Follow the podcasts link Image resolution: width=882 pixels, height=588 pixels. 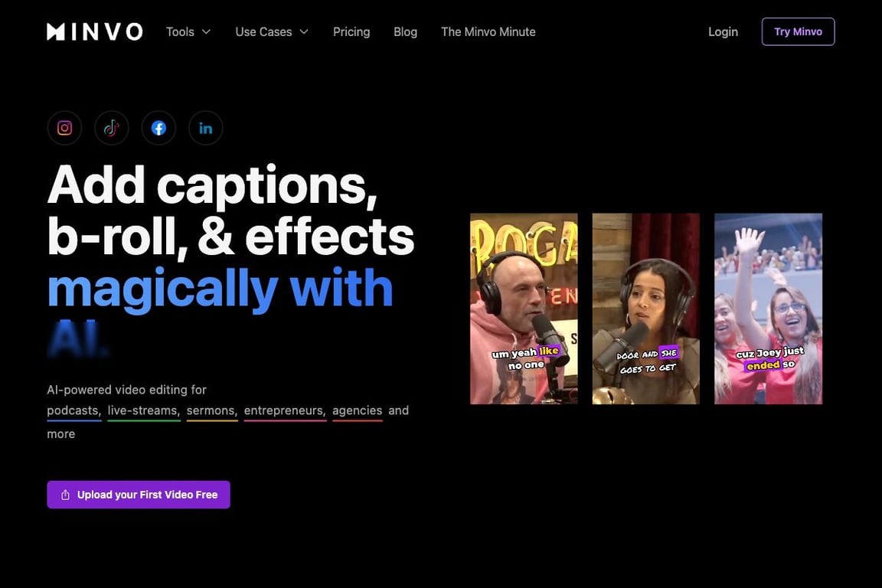(x=74, y=411)
